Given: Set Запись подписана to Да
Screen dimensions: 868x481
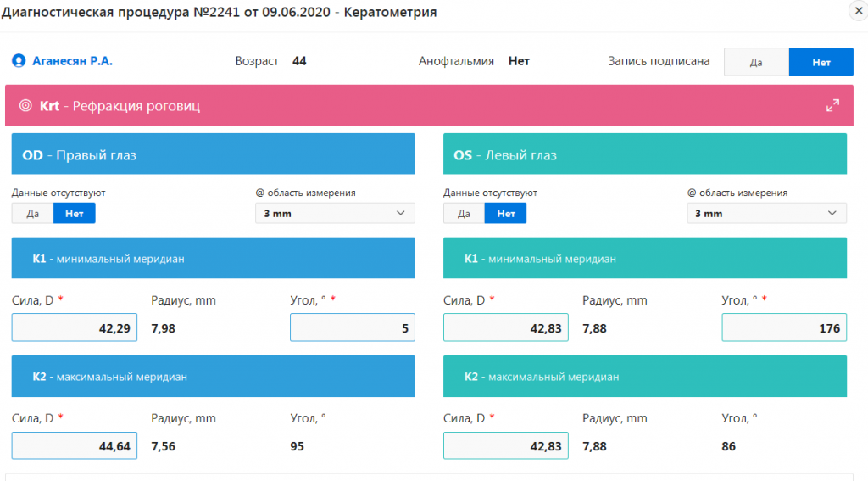Looking at the screenshot, I should coord(756,62).
